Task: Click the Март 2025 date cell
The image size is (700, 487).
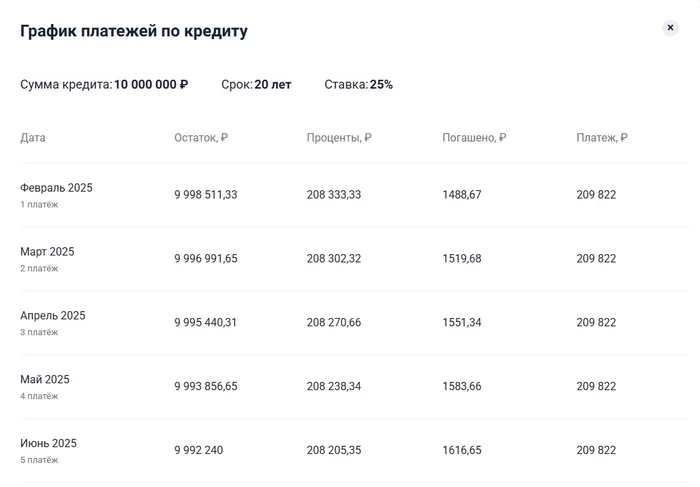Action: coord(47,252)
